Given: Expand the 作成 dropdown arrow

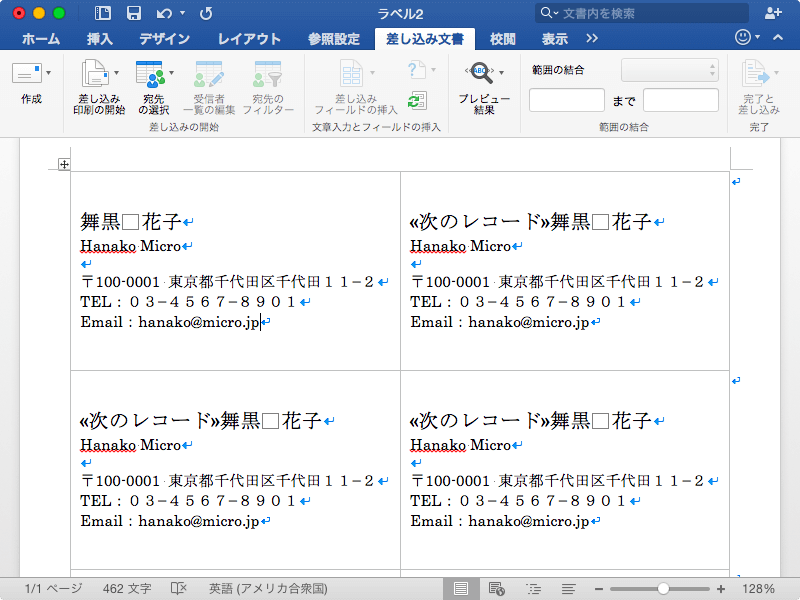Looking at the screenshot, I should 48,73.
